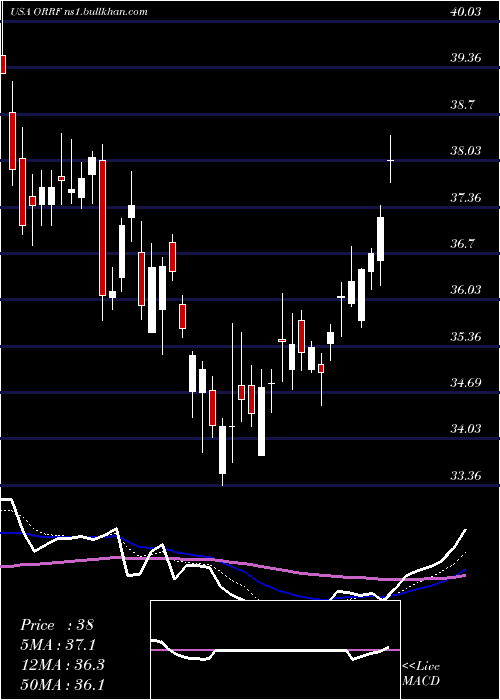This screenshot has height=700, width=500.
Task: Click the 36.03 price axis label
Action: (x=466, y=289)
